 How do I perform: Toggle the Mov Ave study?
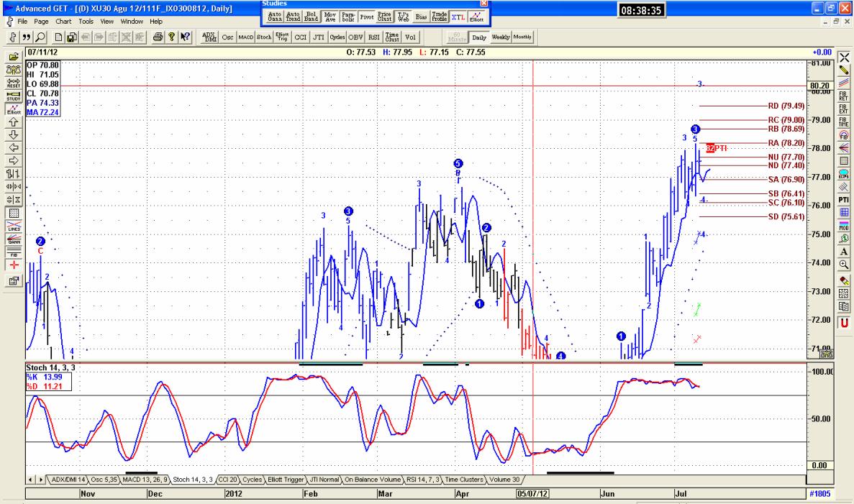tap(330, 17)
